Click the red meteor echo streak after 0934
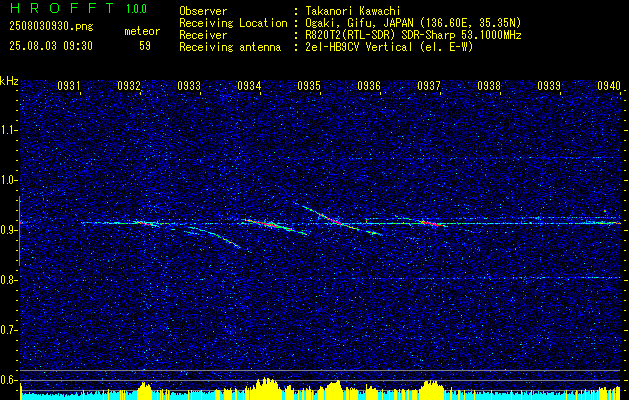 pyautogui.click(x=267, y=224)
